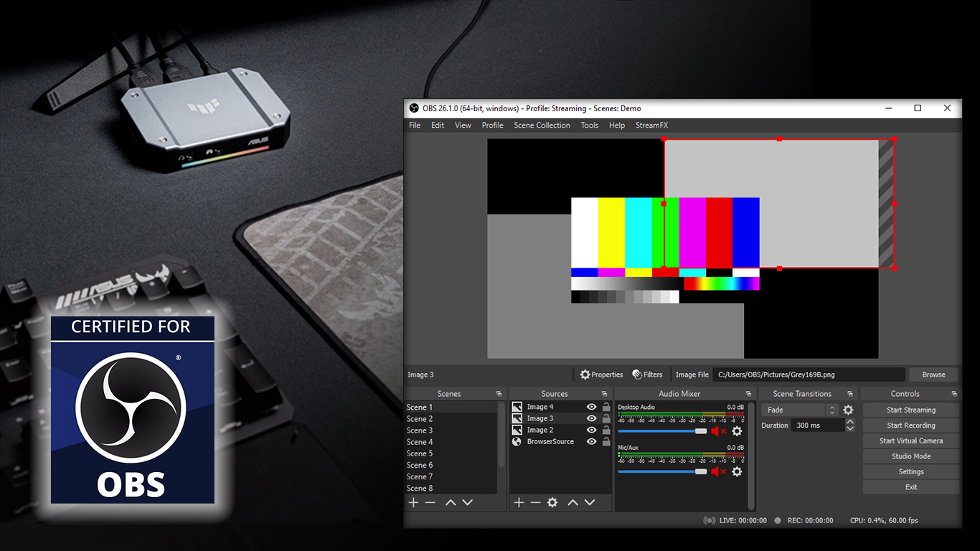Image resolution: width=980 pixels, height=551 pixels.
Task: Move the selected scene down
Action: point(468,503)
